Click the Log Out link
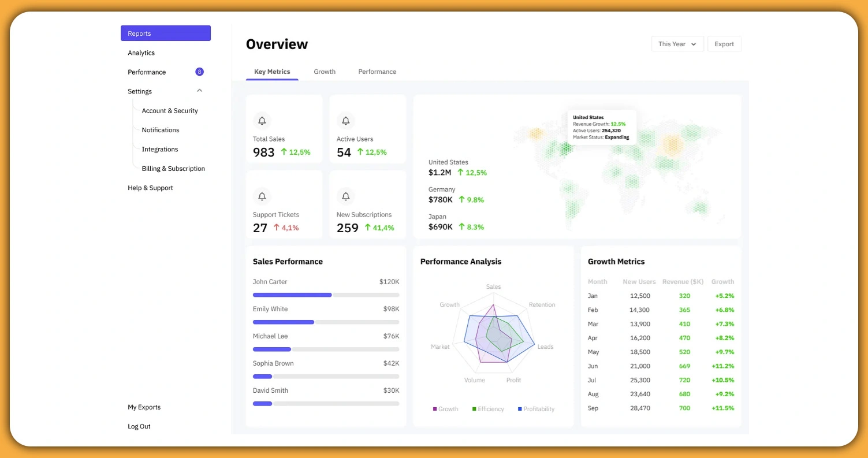The width and height of the screenshot is (868, 458). click(x=139, y=427)
